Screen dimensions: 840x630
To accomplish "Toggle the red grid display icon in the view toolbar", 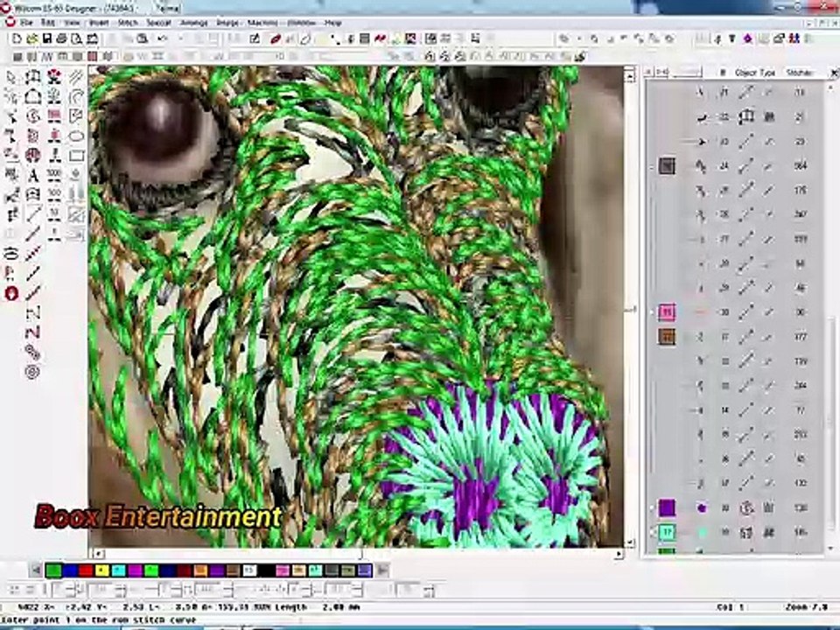I will point(93,56).
